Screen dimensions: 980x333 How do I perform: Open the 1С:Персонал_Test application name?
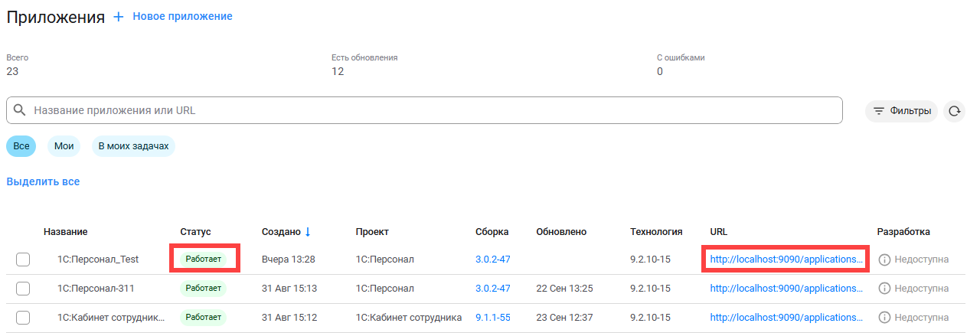[98, 260]
